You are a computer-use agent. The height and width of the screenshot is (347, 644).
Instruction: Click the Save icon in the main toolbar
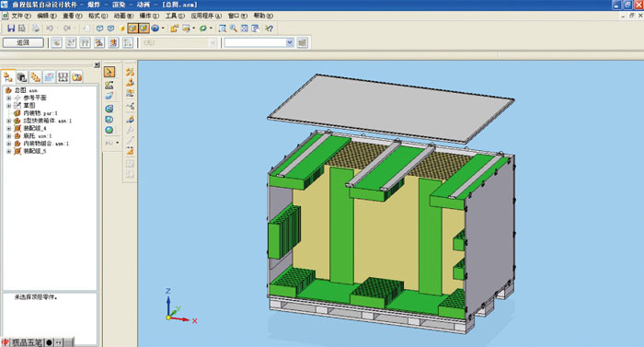click(x=11, y=28)
